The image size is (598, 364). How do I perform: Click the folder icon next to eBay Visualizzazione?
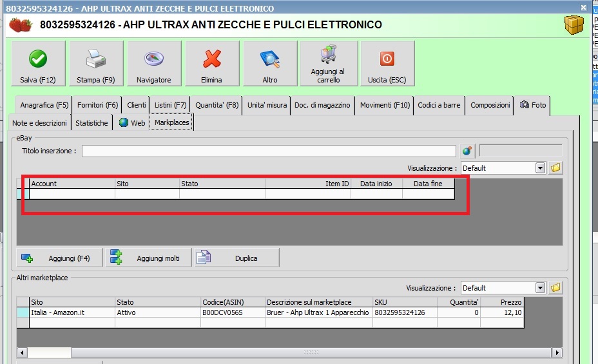point(555,168)
